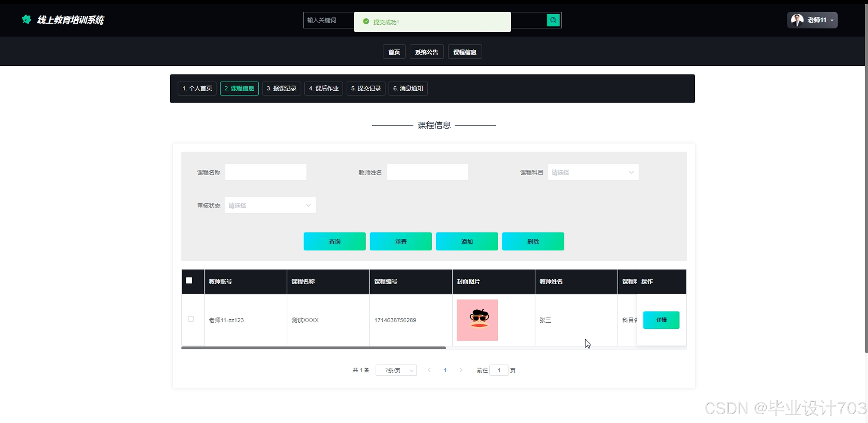Open the course cover image thumbnail
Viewport: 868px width, 423px height.
point(477,320)
